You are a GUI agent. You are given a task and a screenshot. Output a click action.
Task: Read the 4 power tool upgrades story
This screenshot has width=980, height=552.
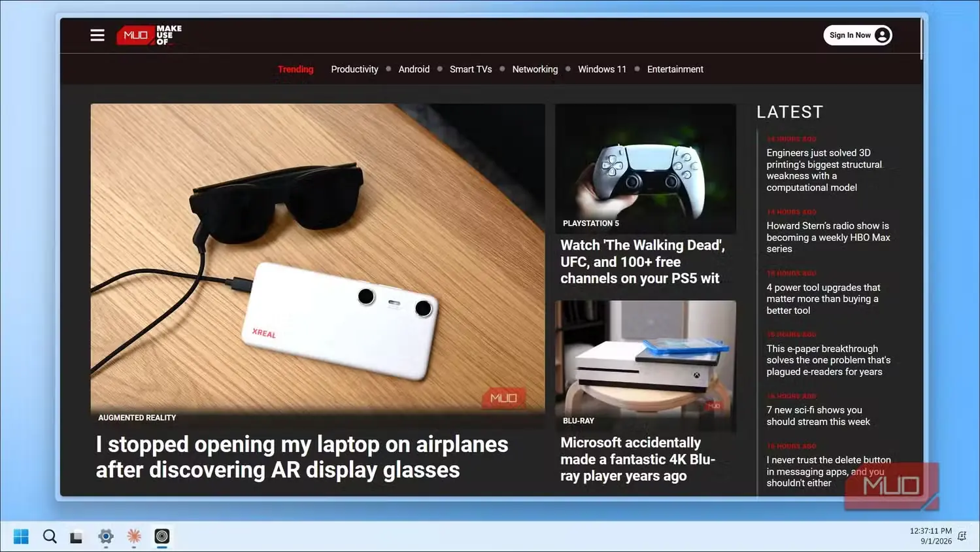point(824,299)
